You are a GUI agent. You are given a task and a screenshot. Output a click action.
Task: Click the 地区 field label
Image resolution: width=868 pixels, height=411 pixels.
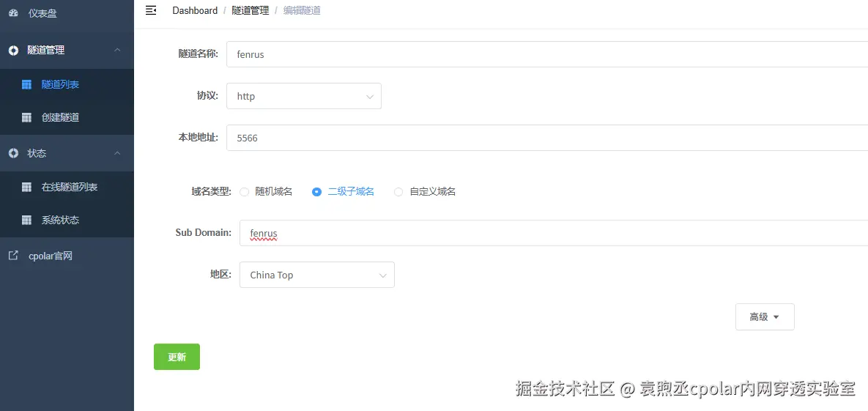pyautogui.click(x=220, y=274)
